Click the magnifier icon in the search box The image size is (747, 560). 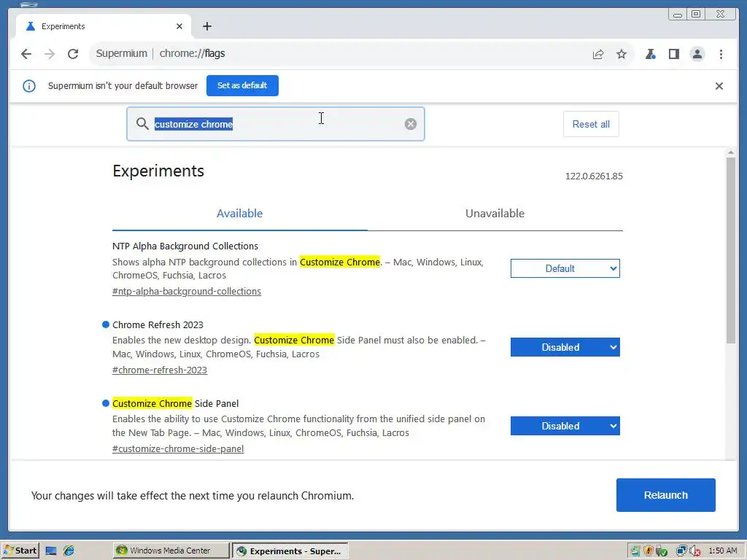(142, 124)
